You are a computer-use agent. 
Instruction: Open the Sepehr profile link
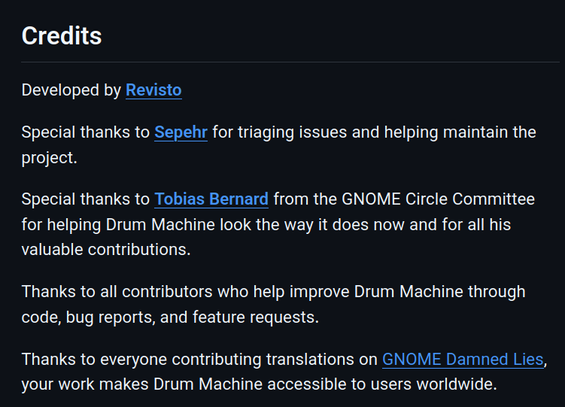(181, 132)
